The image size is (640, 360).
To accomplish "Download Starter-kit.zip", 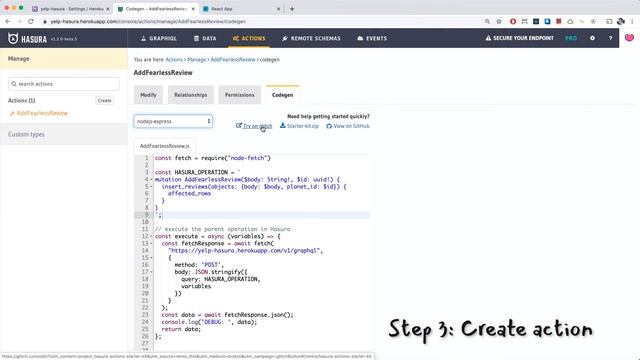I will (x=299, y=126).
